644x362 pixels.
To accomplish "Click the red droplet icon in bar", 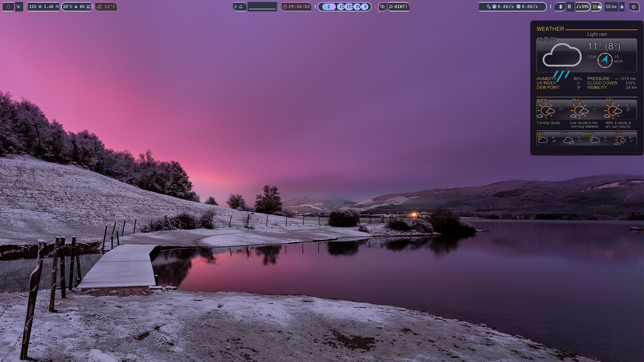I will click(8, 7).
